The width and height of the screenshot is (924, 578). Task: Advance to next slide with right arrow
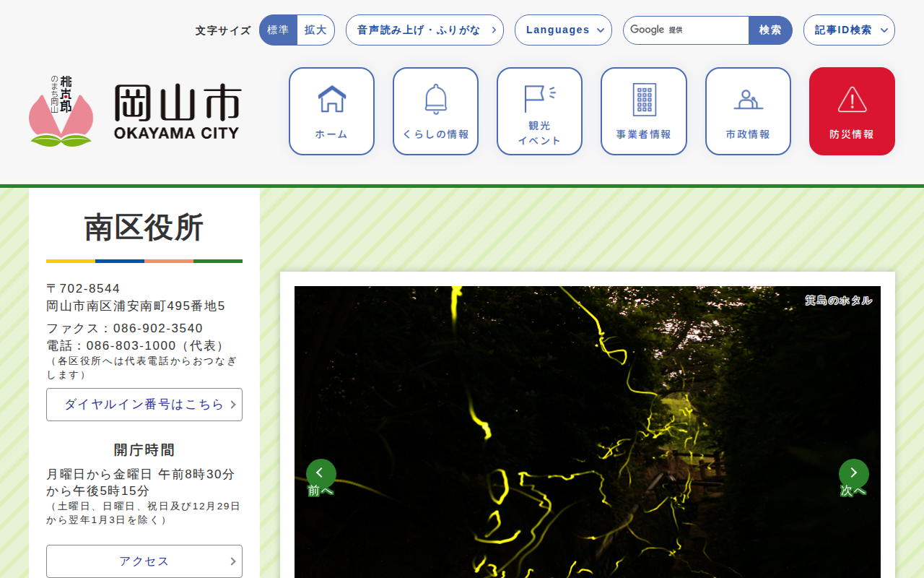point(854,474)
